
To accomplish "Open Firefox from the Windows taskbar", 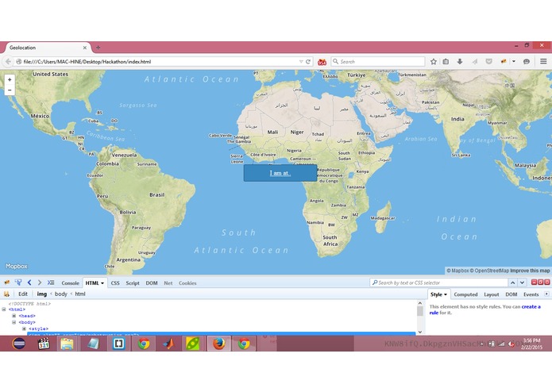I will (219, 343).
